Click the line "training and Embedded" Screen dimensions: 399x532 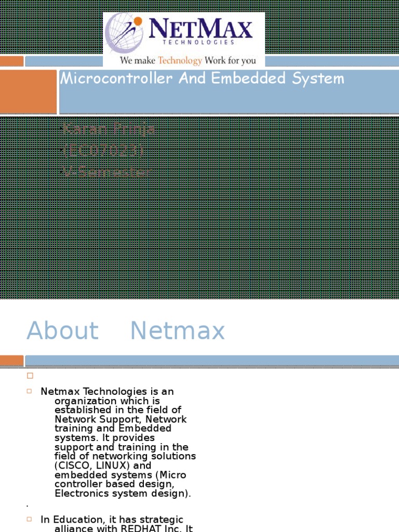(x=113, y=428)
